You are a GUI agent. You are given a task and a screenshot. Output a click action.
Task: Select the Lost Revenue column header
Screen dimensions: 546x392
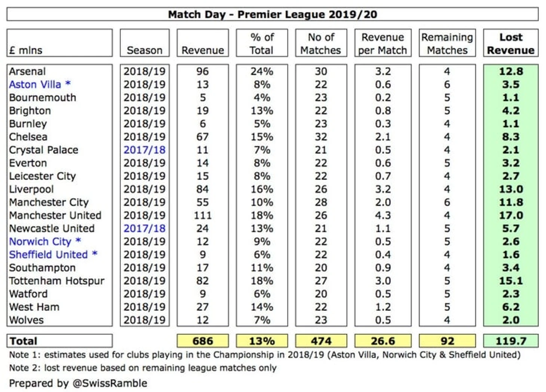coord(511,43)
